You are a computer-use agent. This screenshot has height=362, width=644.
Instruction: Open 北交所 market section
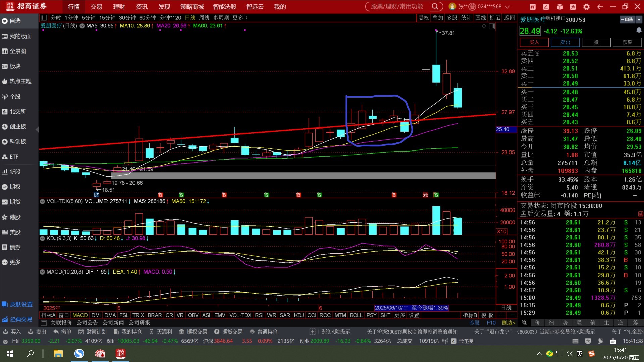pyautogui.click(x=14, y=112)
